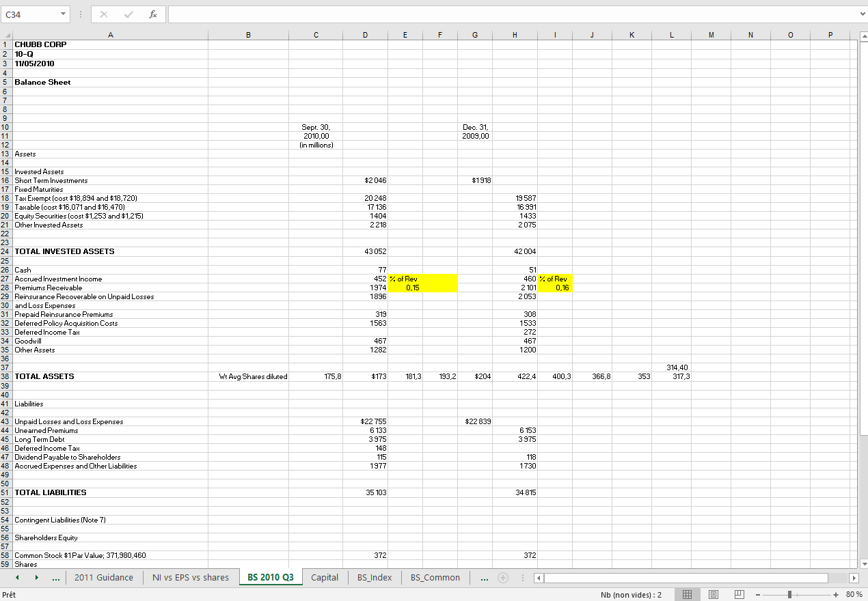
Task: Click the Dec. 31, date header cell
Action: (x=475, y=126)
